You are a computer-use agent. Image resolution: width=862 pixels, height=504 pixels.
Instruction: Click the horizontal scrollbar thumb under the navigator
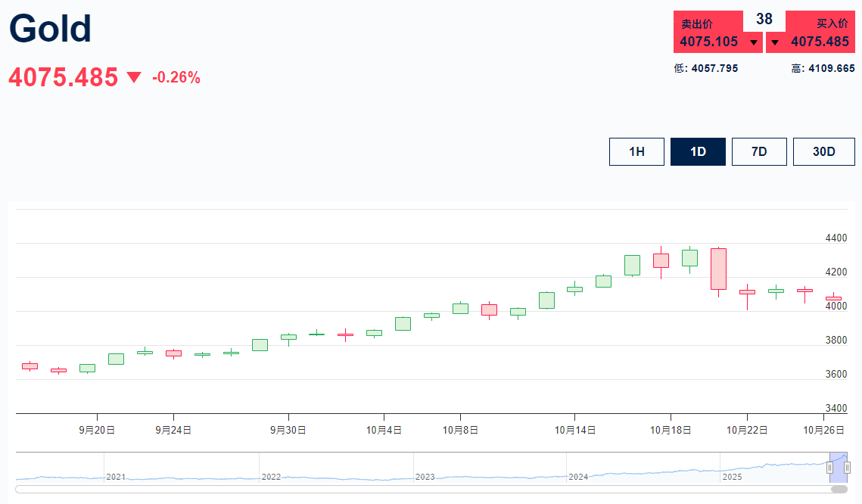[x=839, y=489]
